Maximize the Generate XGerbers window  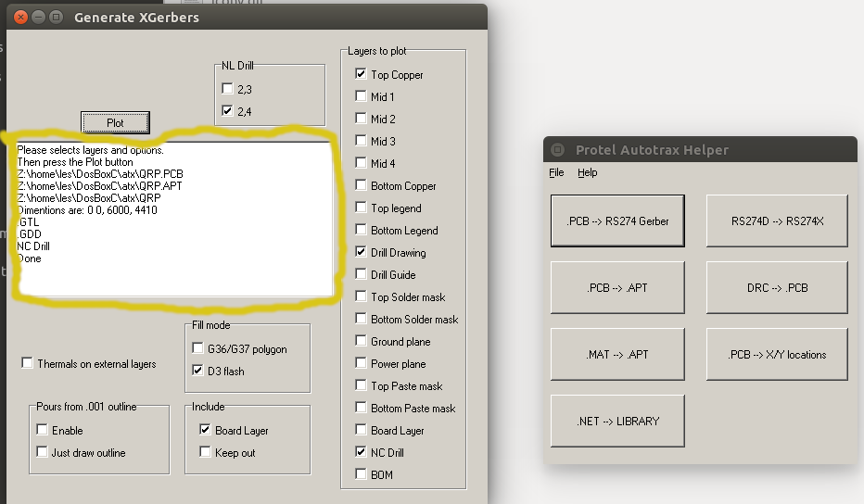pyautogui.click(x=57, y=17)
